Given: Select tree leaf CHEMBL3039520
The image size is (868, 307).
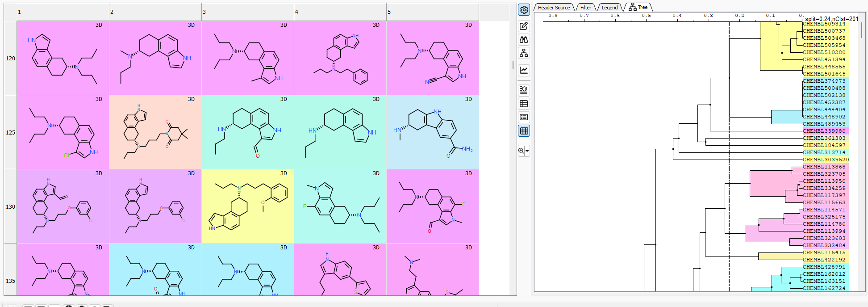Looking at the screenshot, I should [826, 160].
